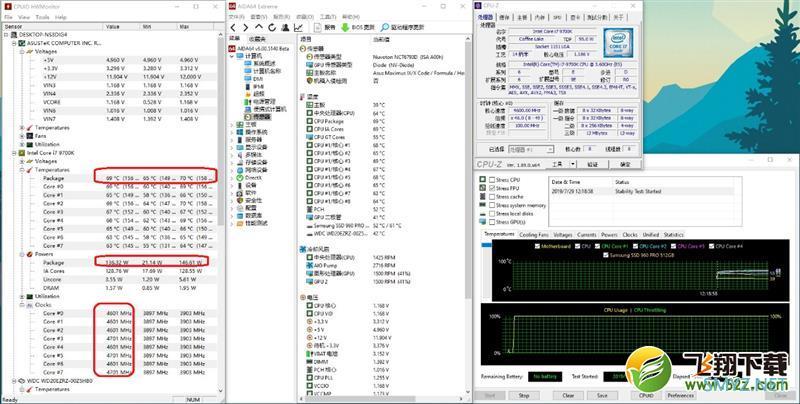The height and width of the screenshot is (404, 800).
Task: Click the green BIOS update download icon
Action: 345,28
